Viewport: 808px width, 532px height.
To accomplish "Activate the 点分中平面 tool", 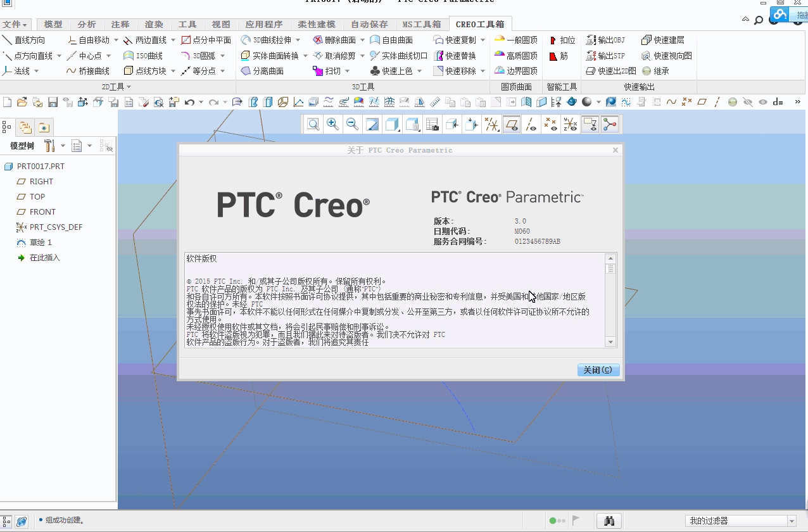I will (206, 40).
